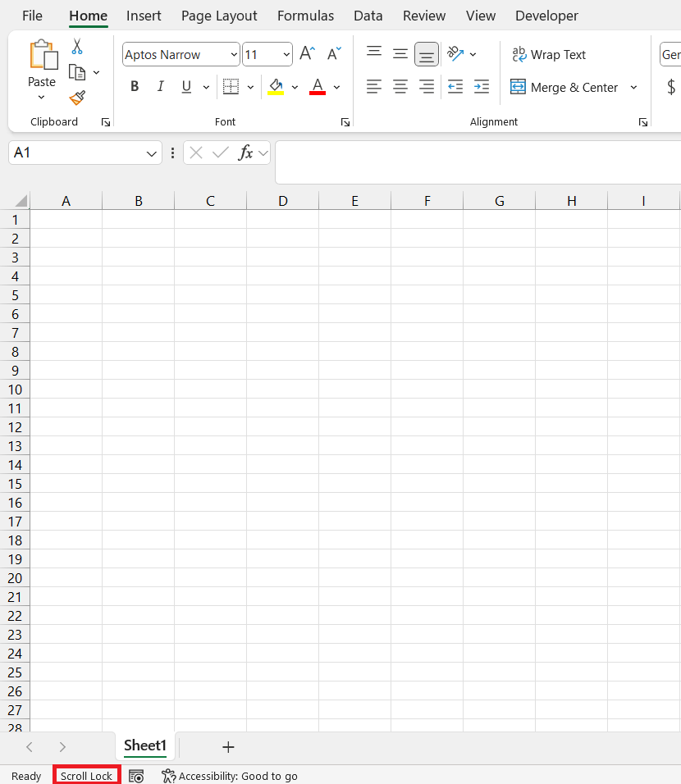Open the File menu
Viewport: 681px width, 784px height.
[32, 16]
